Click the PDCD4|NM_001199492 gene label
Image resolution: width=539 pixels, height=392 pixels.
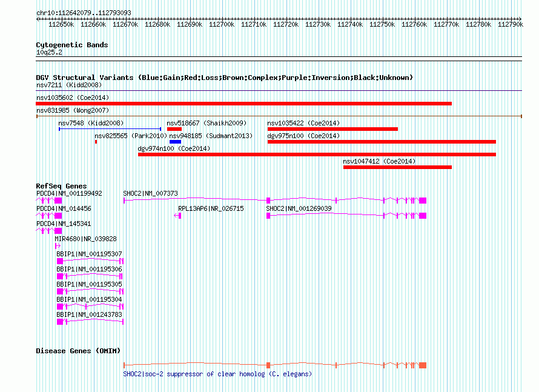[x=69, y=194]
